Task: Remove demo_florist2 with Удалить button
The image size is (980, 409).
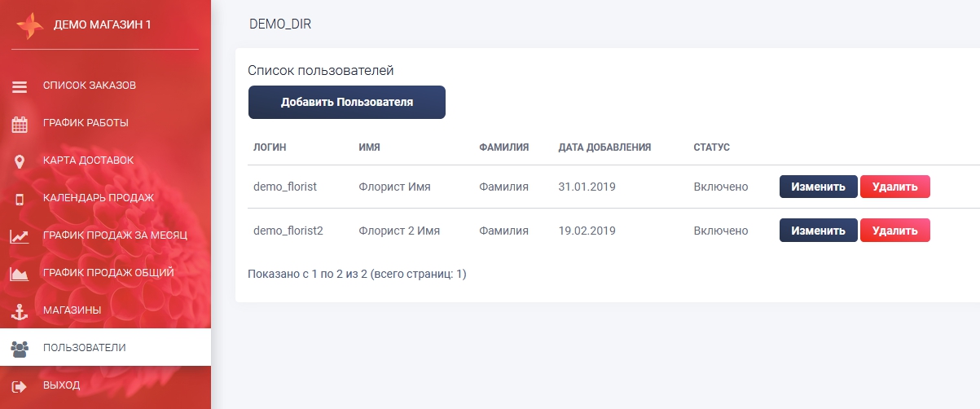Action: [x=894, y=231]
